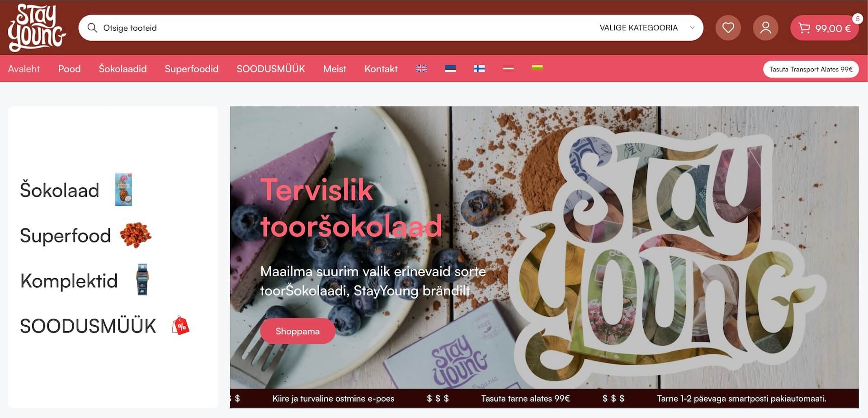
Task: Open the Kontakt menu item
Action: [381, 69]
